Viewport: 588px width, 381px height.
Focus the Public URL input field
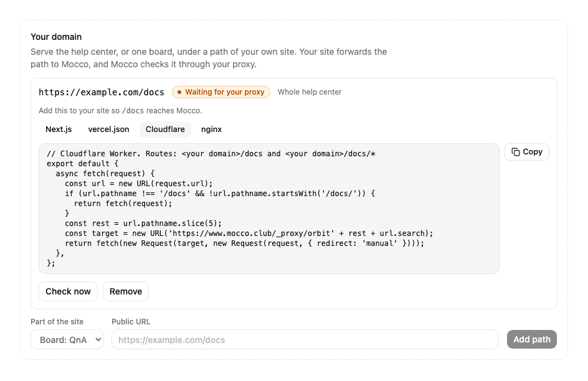(x=305, y=339)
